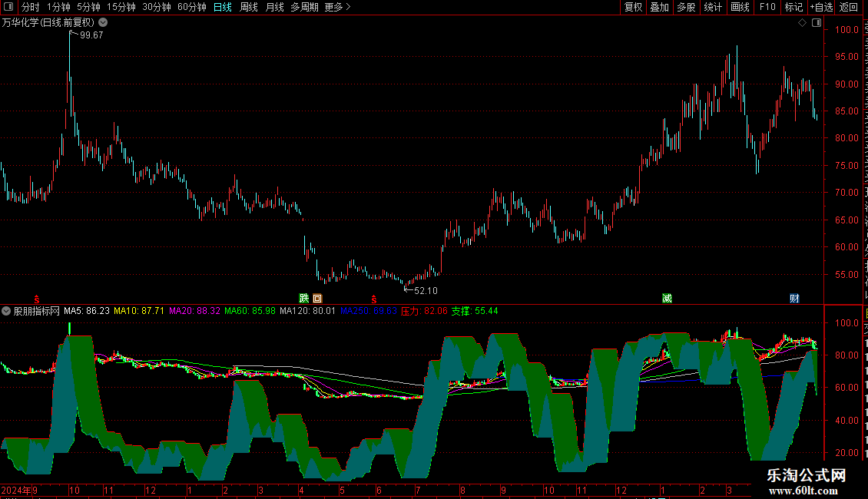Click the month 10 label after 2024年9
868x499 pixels.
75,490
